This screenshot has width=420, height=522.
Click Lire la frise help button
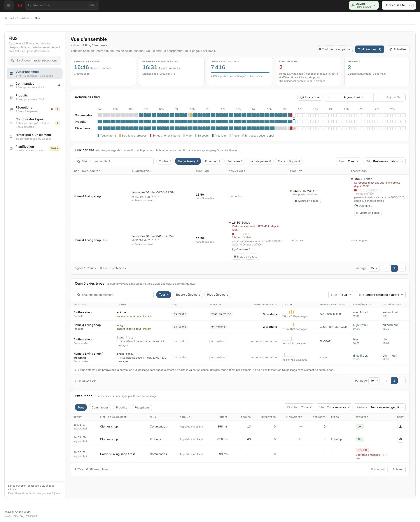coord(310,97)
